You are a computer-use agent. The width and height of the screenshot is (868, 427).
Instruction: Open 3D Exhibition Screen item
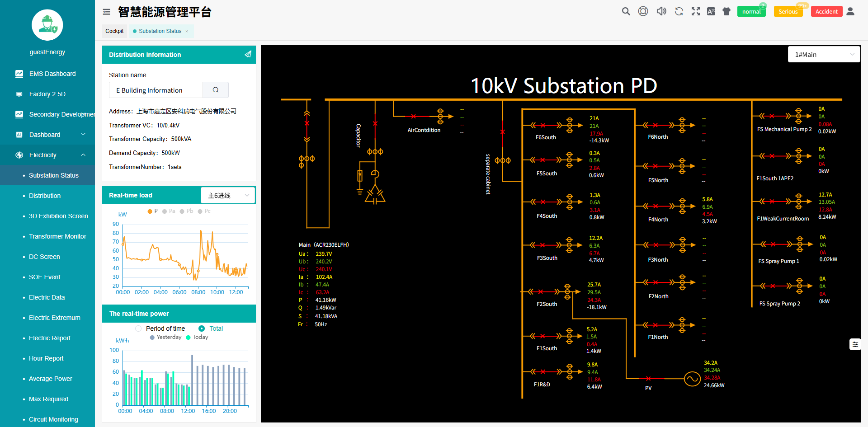point(47,216)
